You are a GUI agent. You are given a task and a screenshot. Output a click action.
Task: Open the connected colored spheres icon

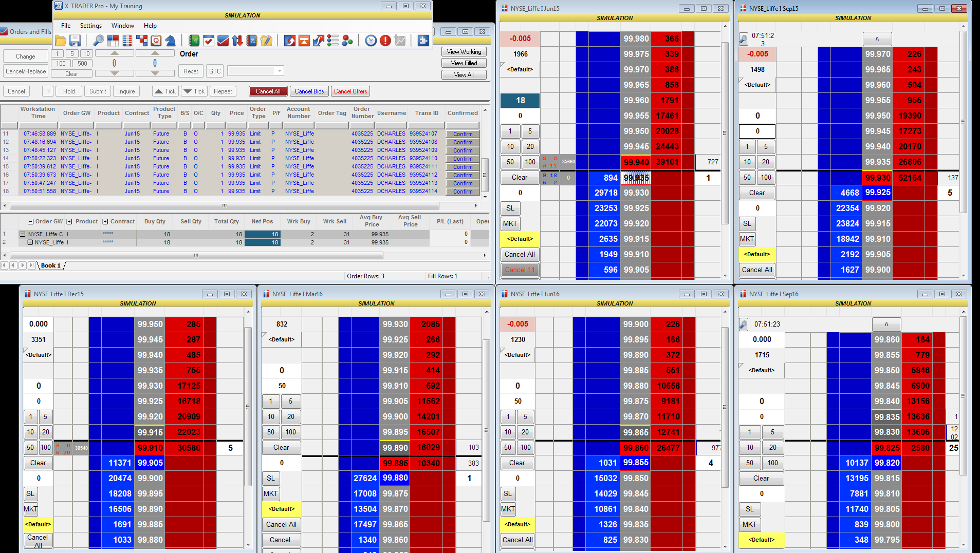(347, 41)
